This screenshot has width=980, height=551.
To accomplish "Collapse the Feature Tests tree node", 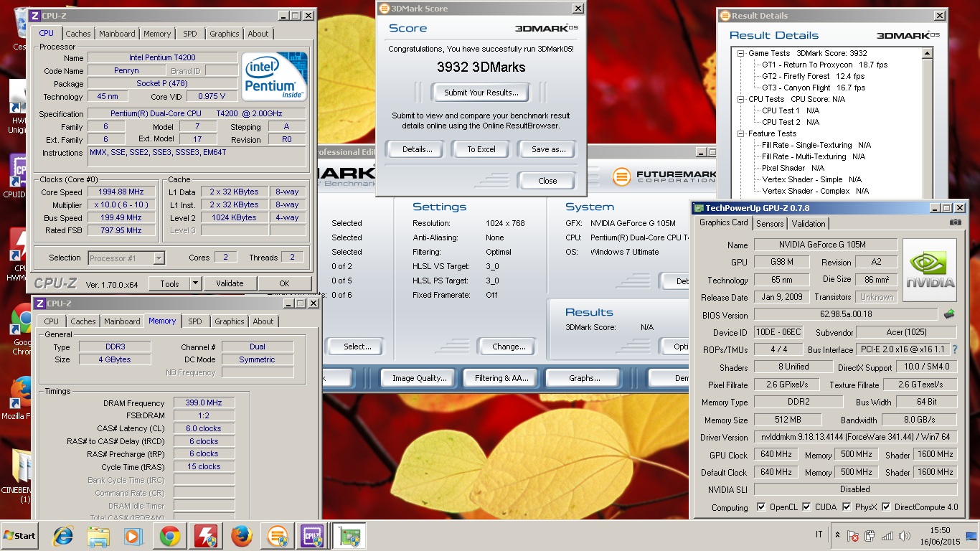I will click(740, 133).
